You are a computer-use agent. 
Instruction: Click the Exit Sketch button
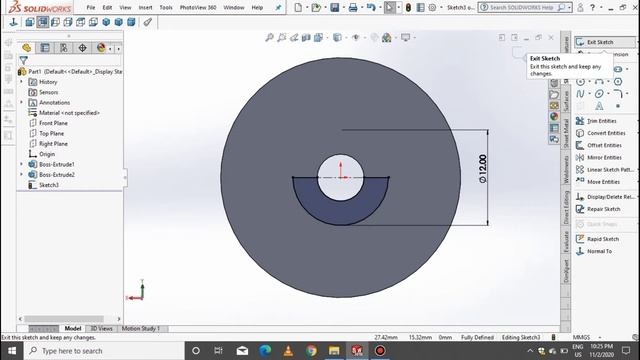tap(605, 42)
